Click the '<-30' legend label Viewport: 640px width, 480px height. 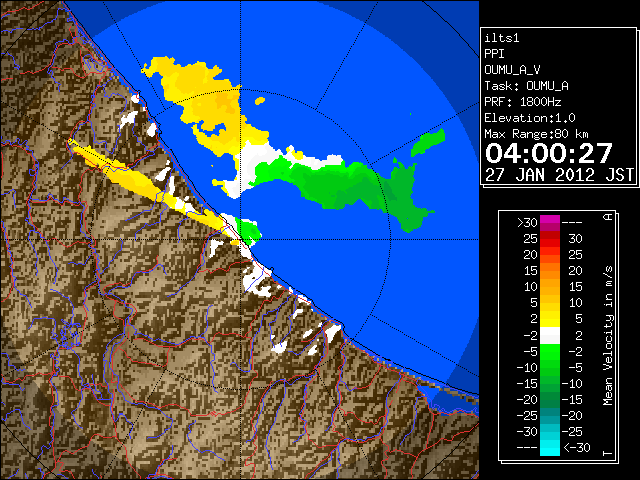point(577,447)
